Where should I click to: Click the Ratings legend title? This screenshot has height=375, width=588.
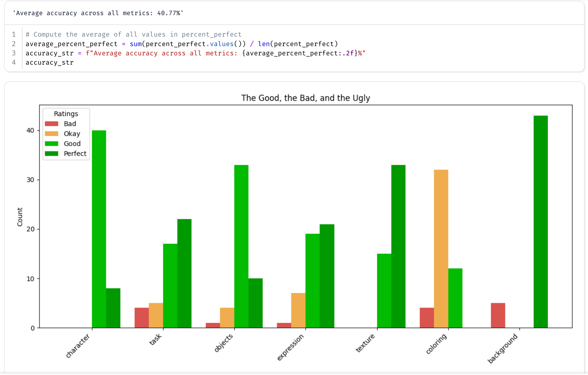pos(66,114)
